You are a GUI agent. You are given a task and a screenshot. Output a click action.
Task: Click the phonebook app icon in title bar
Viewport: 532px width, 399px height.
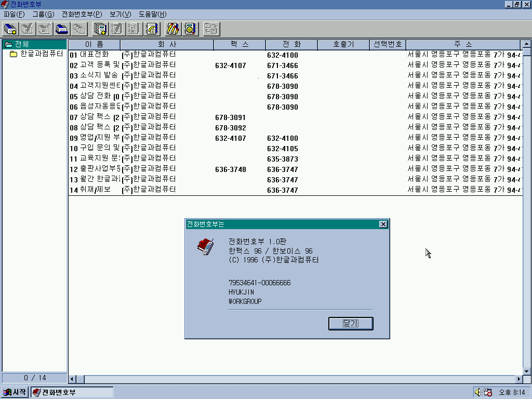point(5,4)
